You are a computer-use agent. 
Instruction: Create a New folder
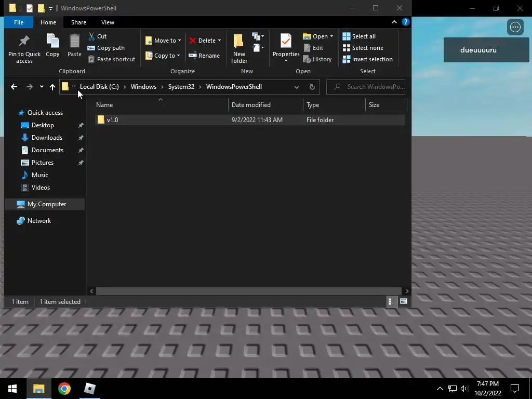[239, 48]
